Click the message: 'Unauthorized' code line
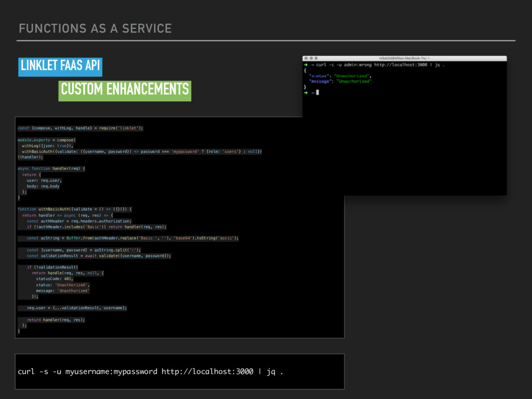532x399 pixels. click(63, 291)
